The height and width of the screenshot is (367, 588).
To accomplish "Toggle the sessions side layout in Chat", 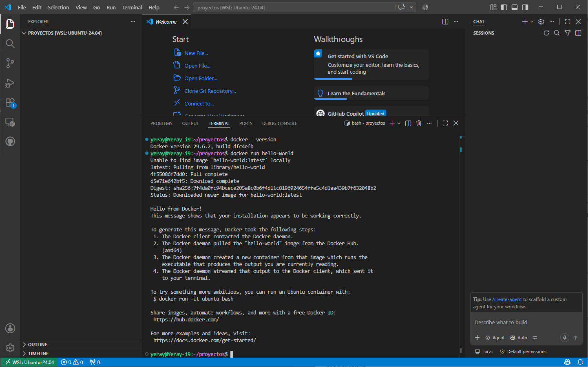I will 578,33.
